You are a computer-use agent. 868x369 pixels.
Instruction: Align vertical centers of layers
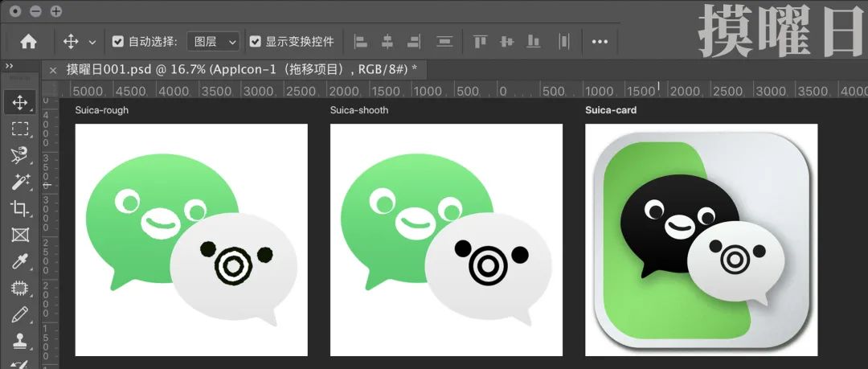point(506,42)
